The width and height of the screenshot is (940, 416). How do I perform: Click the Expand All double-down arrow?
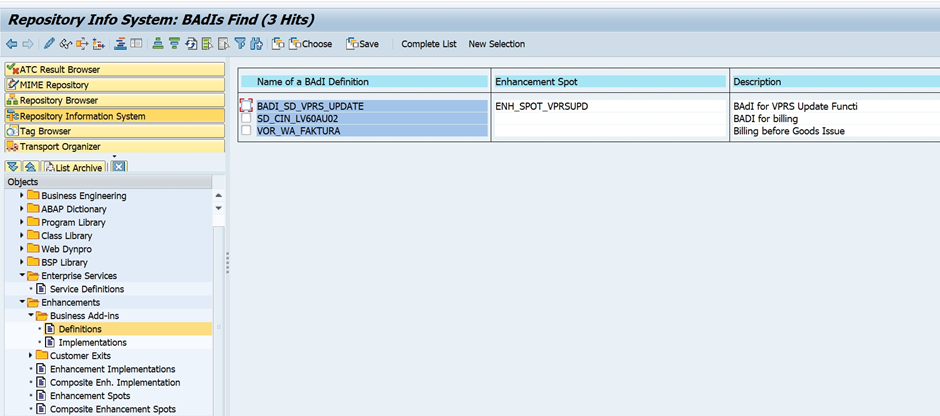(13, 168)
